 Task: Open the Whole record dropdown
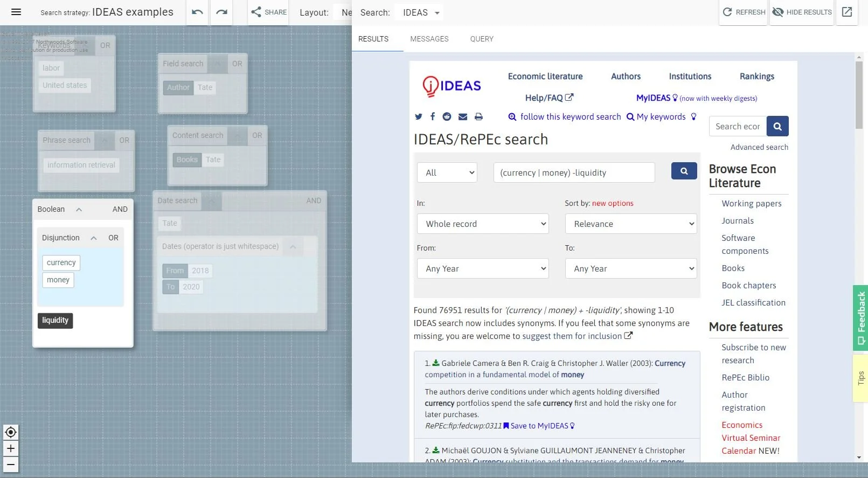tap(483, 224)
